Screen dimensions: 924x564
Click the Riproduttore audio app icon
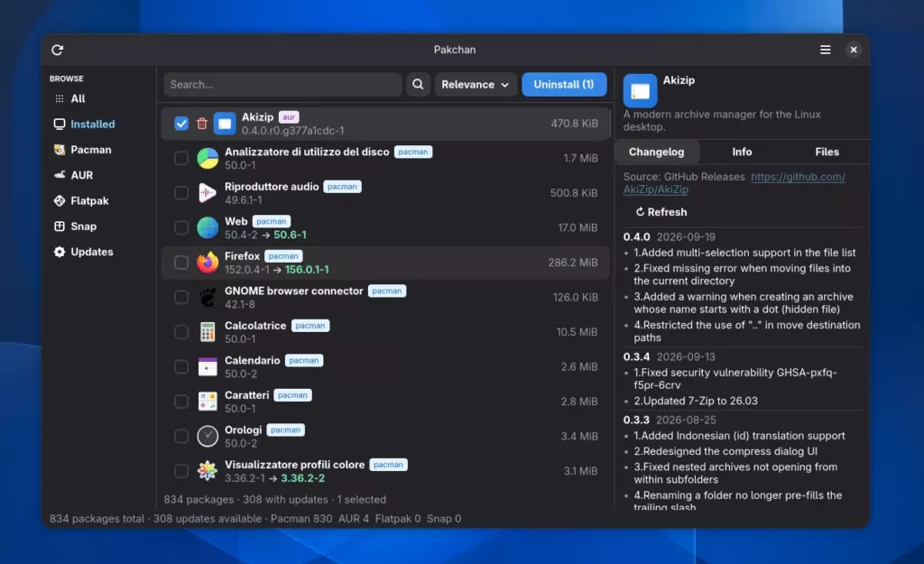[208, 193]
